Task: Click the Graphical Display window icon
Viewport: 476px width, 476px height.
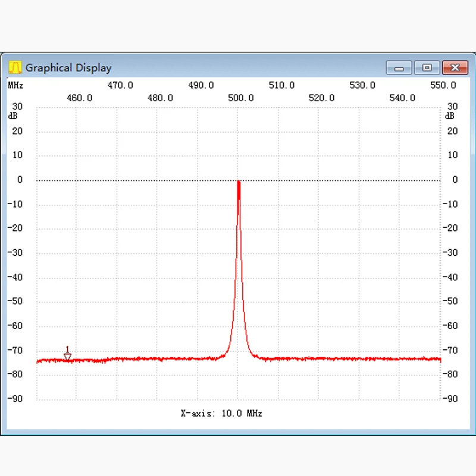Action: point(15,67)
